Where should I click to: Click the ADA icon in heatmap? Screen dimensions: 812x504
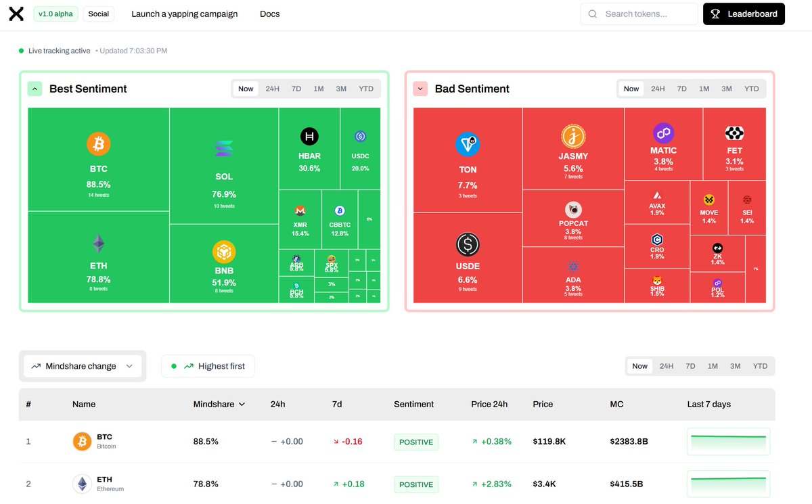[x=574, y=267]
